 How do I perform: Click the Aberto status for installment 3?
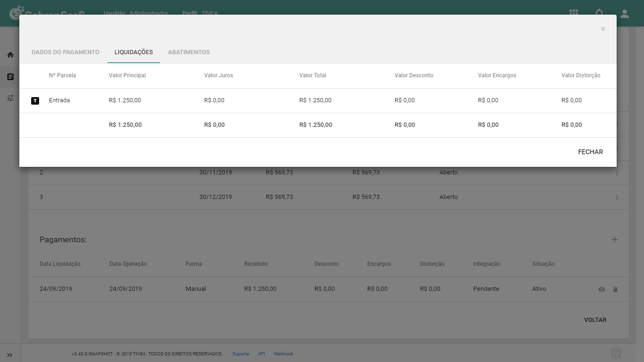point(448,197)
